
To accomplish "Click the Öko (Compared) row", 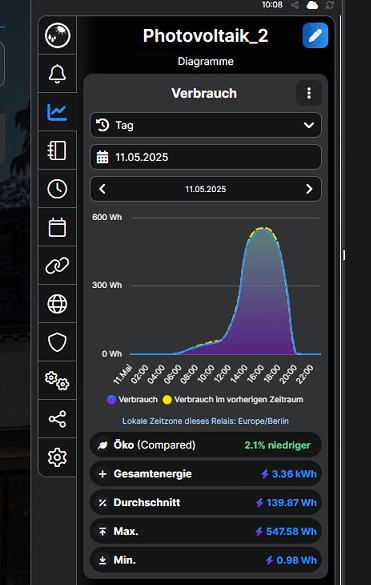I will (206, 445).
